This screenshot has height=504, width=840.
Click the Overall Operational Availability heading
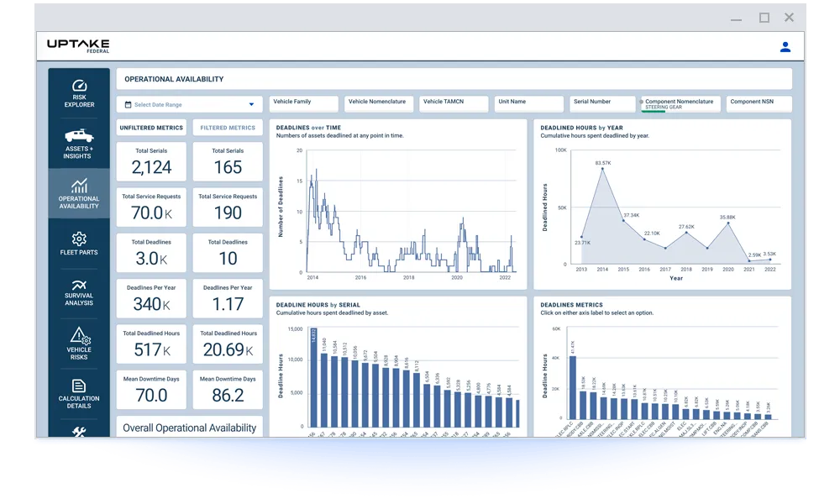tap(190, 428)
